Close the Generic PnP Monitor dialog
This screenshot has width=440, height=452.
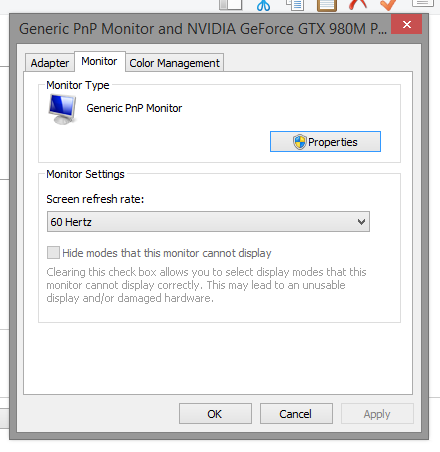406,24
